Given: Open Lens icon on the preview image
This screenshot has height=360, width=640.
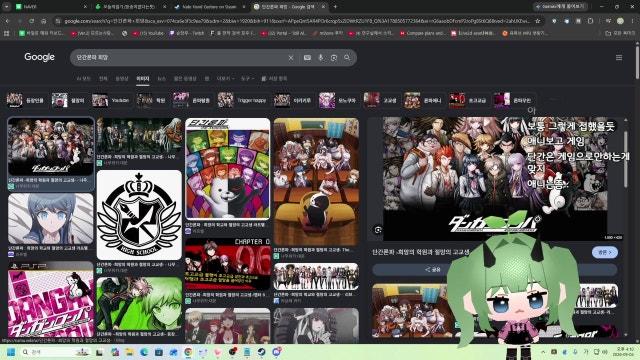Looking at the screenshot, I should (x=378, y=230).
